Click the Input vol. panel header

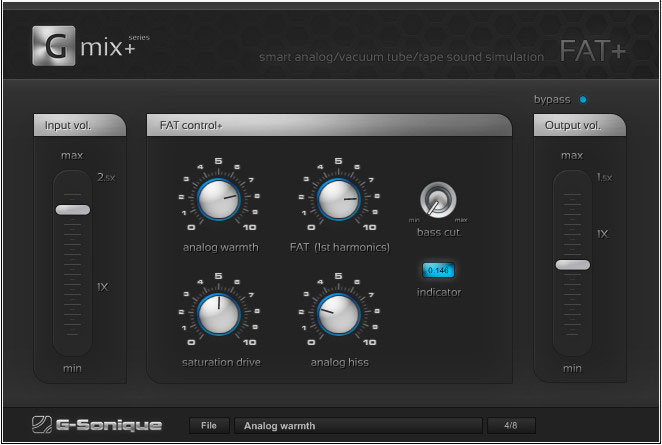click(x=80, y=125)
